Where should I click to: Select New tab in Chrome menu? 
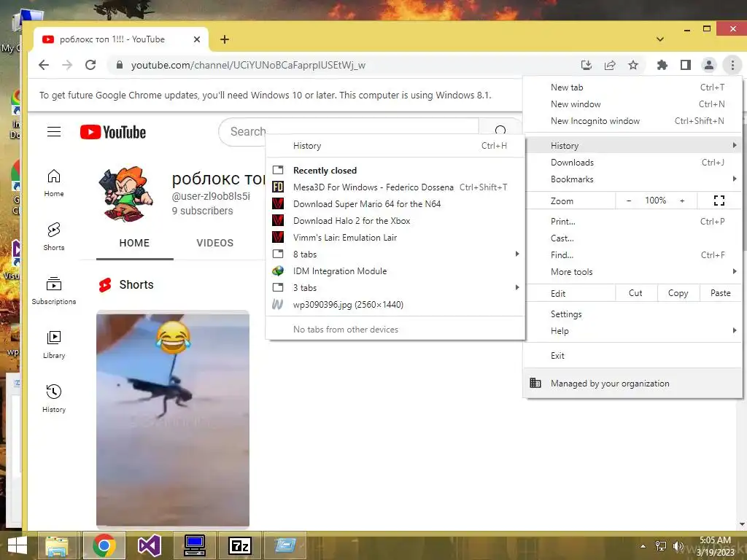click(632, 87)
